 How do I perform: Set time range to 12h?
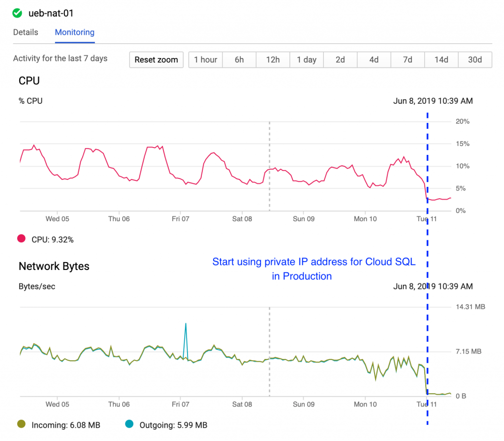tap(273, 59)
